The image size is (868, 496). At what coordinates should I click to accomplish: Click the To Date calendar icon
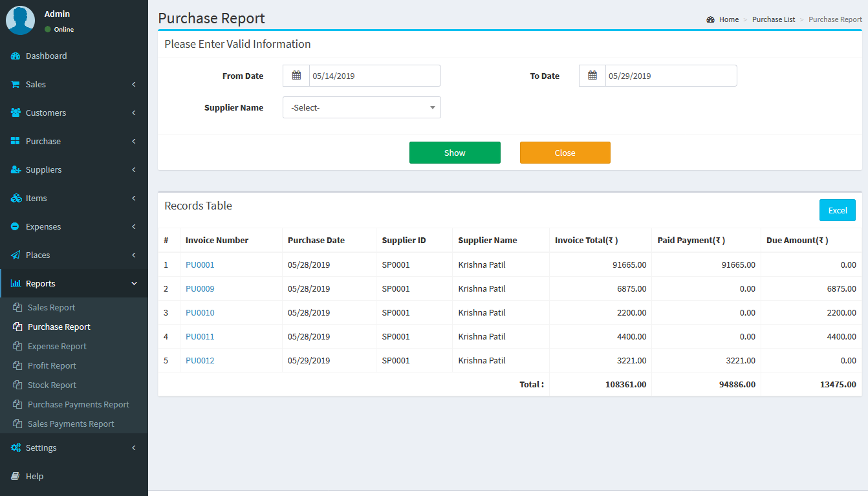coord(592,76)
